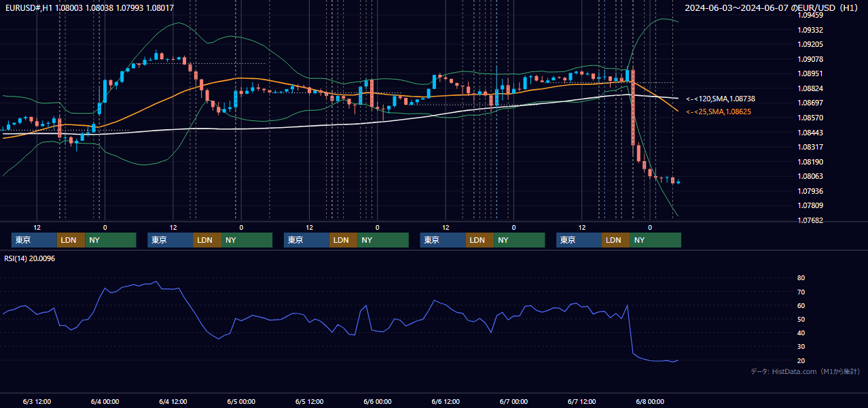Select the 120 SMA label reading 1.08738
This screenshot has height=408, width=868.
[721, 99]
